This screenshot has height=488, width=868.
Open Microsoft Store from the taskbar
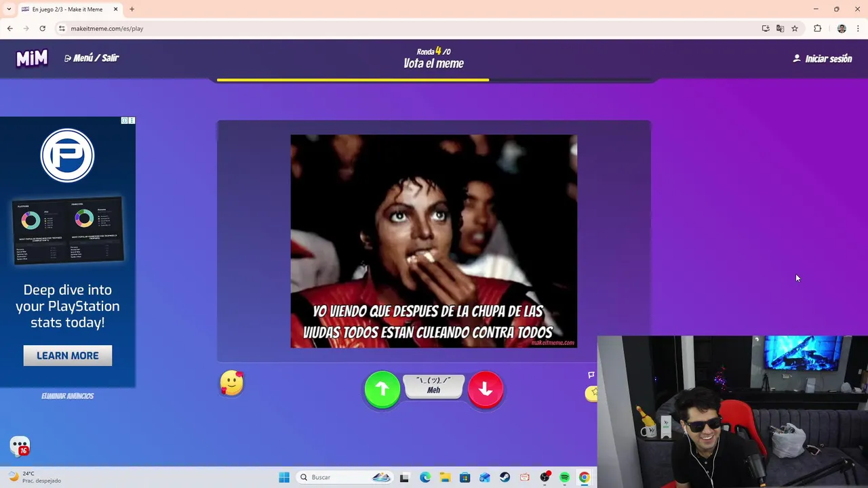(x=465, y=477)
